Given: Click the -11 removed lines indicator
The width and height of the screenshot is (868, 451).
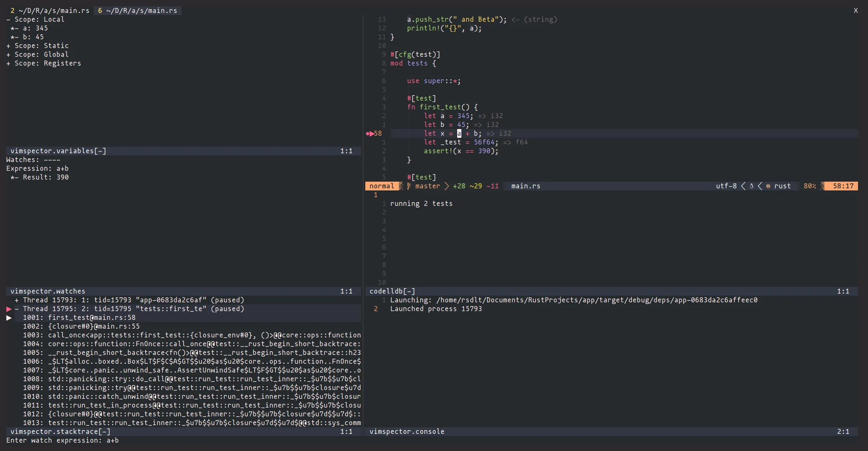Looking at the screenshot, I should [x=492, y=186].
